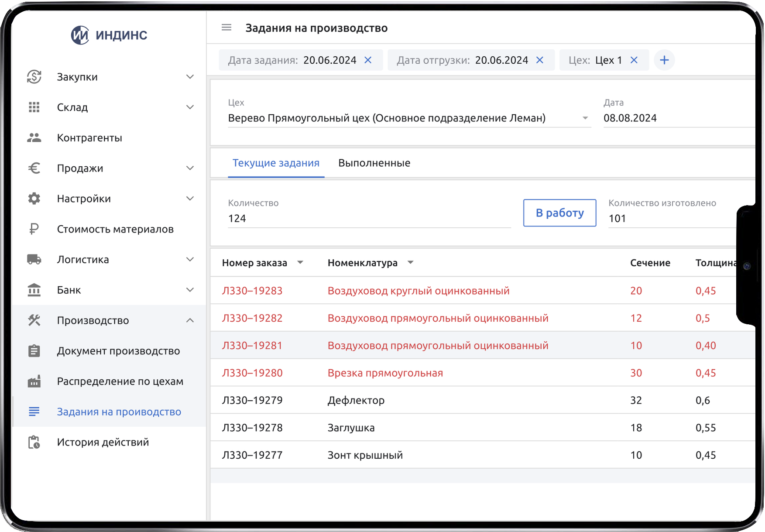The height and width of the screenshot is (532, 765).
Task: Switch to the Выполненные tab
Action: (374, 163)
